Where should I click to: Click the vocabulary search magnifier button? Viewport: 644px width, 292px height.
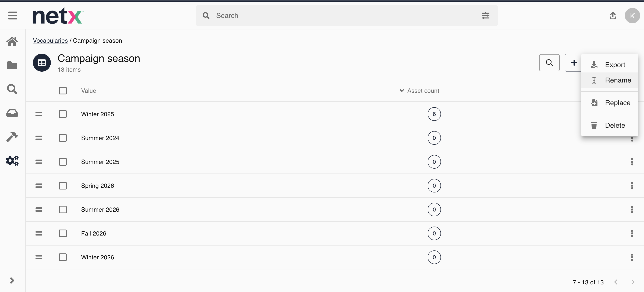(549, 63)
